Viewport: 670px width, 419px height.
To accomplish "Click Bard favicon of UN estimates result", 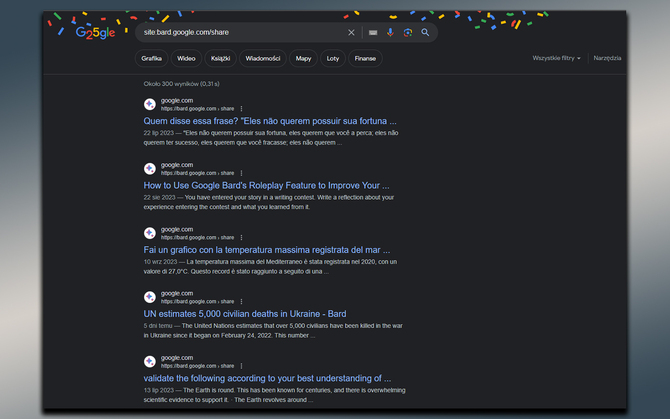I will point(150,297).
